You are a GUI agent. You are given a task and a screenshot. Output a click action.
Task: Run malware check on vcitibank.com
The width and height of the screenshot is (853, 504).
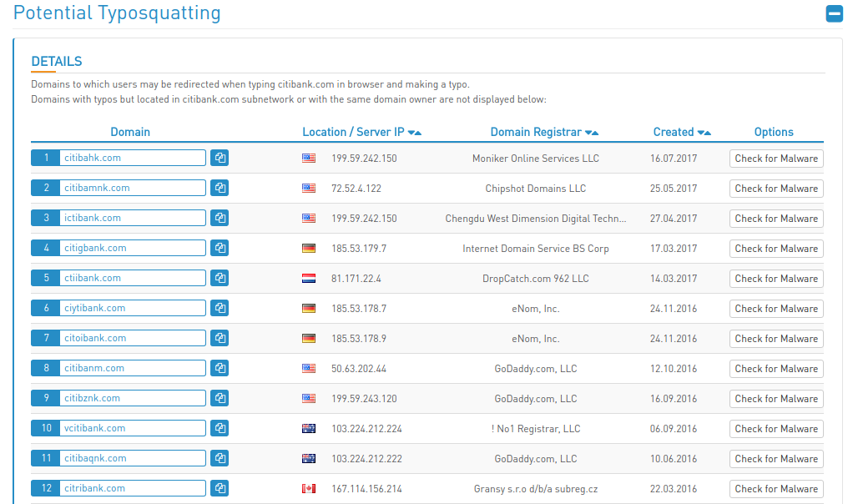point(776,428)
